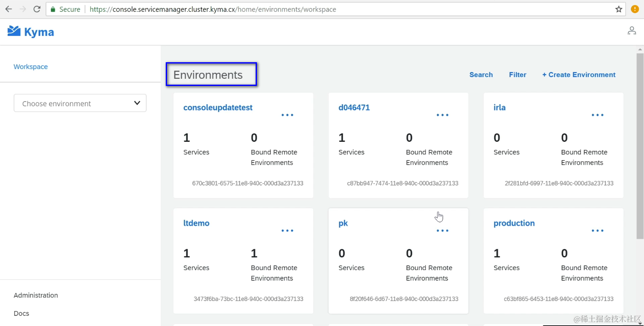Screen dimensions: 644x326
Task: Click the browser back arrow
Action: point(8,9)
